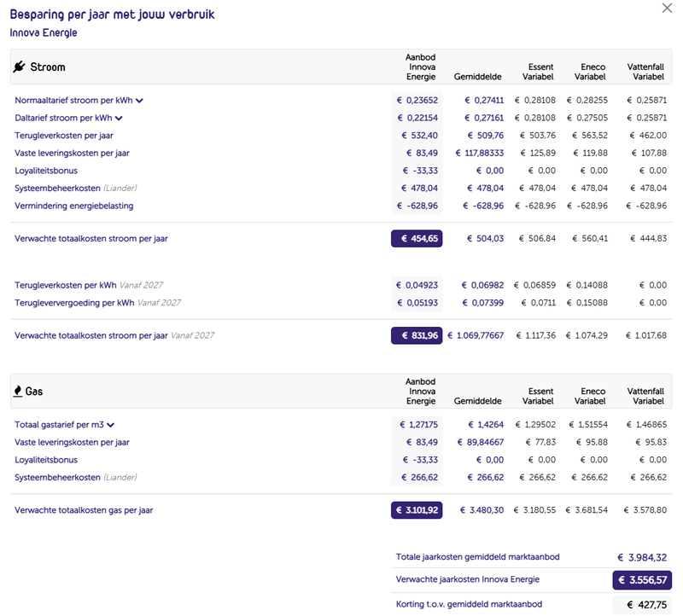Screen dimensions: 683x616
Task: Click the € 1.069,77667 gemiddelde total value
Action: pos(476,335)
